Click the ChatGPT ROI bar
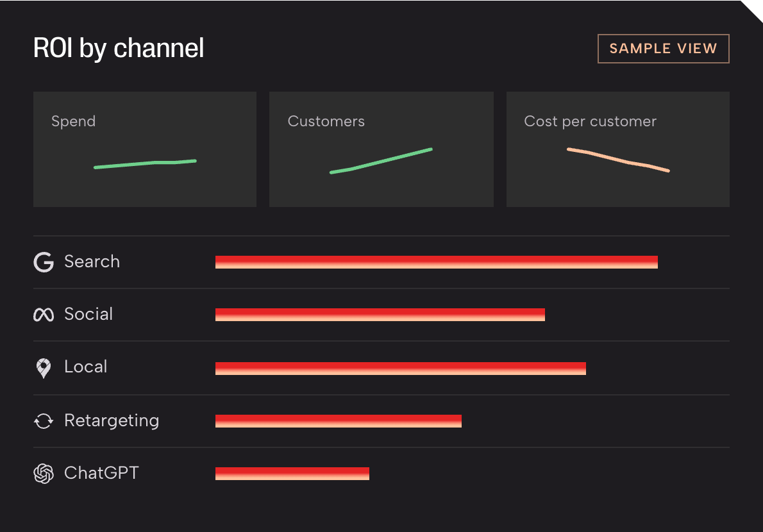 292,474
